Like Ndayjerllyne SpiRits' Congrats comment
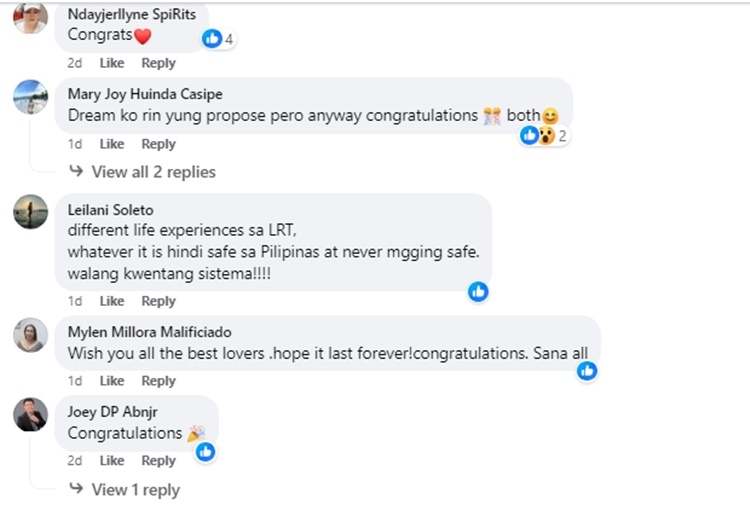750x510 pixels. point(112,63)
